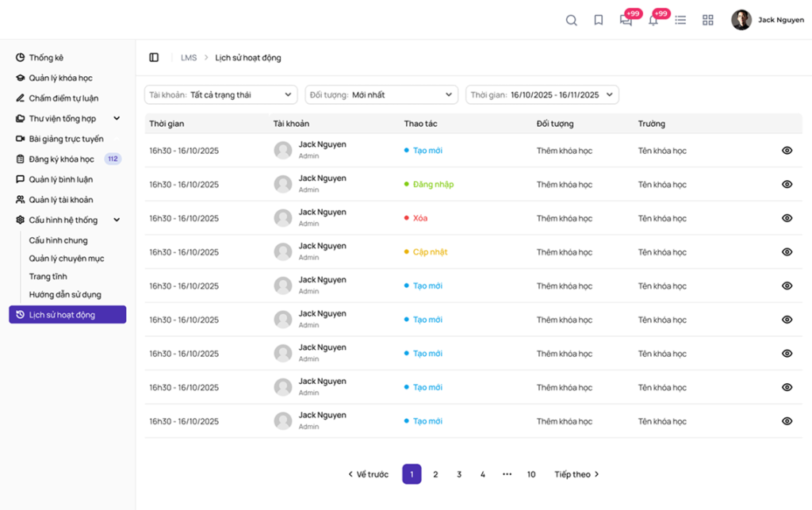Viewport: 812px width, 510px height.
Task: Click the LMS breadcrumb link
Action: (x=189, y=58)
